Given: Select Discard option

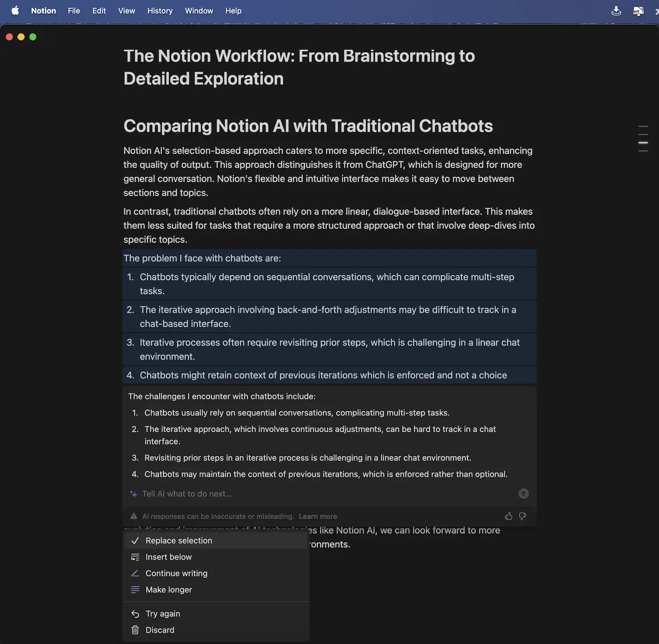Looking at the screenshot, I should click(x=216, y=630).
